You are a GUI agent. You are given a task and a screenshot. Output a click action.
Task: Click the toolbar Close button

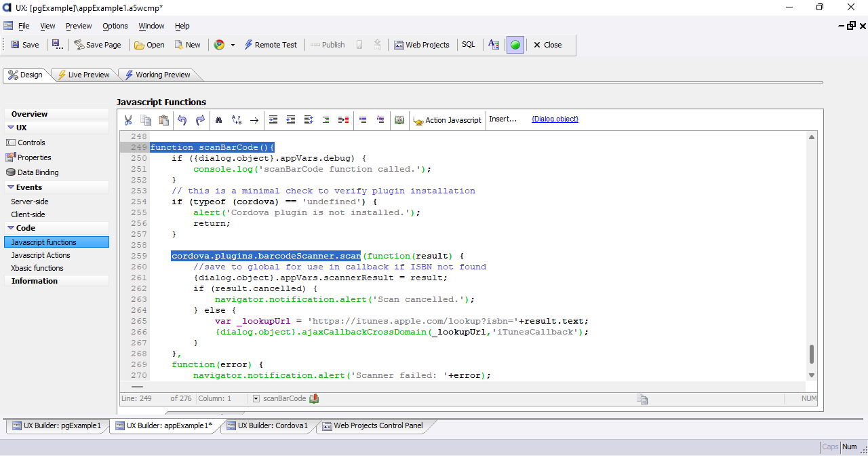547,45
